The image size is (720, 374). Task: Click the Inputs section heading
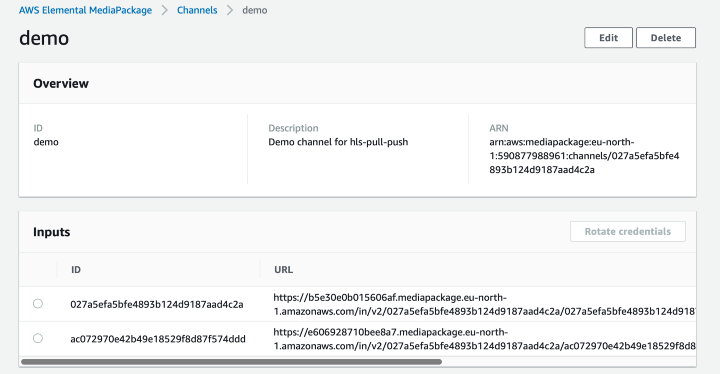point(51,232)
